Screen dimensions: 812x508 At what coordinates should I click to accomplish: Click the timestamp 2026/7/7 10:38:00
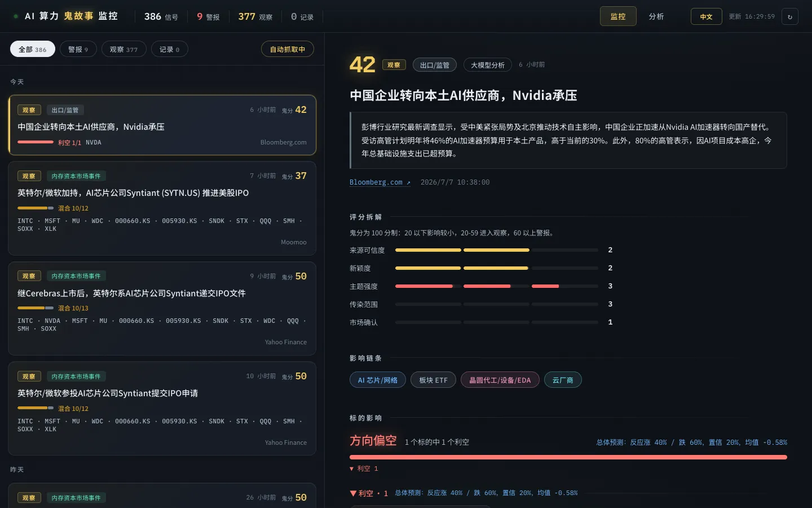(455, 182)
